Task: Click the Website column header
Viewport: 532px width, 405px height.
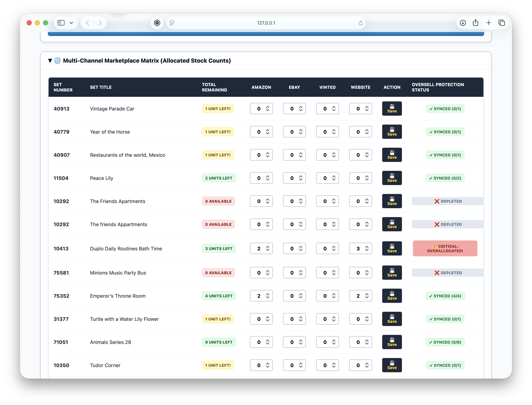Action: click(360, 87)
